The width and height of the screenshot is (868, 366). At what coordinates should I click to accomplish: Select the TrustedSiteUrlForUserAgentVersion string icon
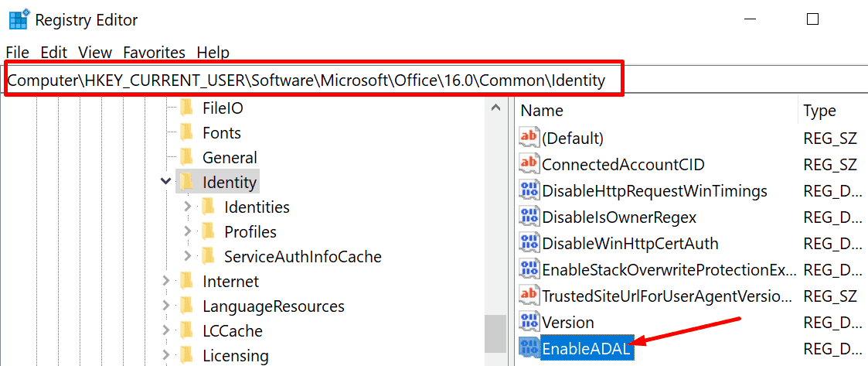pos(529,294)
